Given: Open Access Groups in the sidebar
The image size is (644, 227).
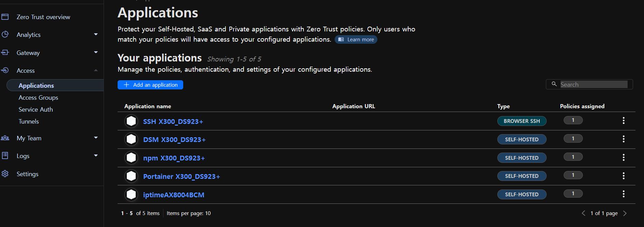Looking at the screenshot, I should tap(38, 98).
